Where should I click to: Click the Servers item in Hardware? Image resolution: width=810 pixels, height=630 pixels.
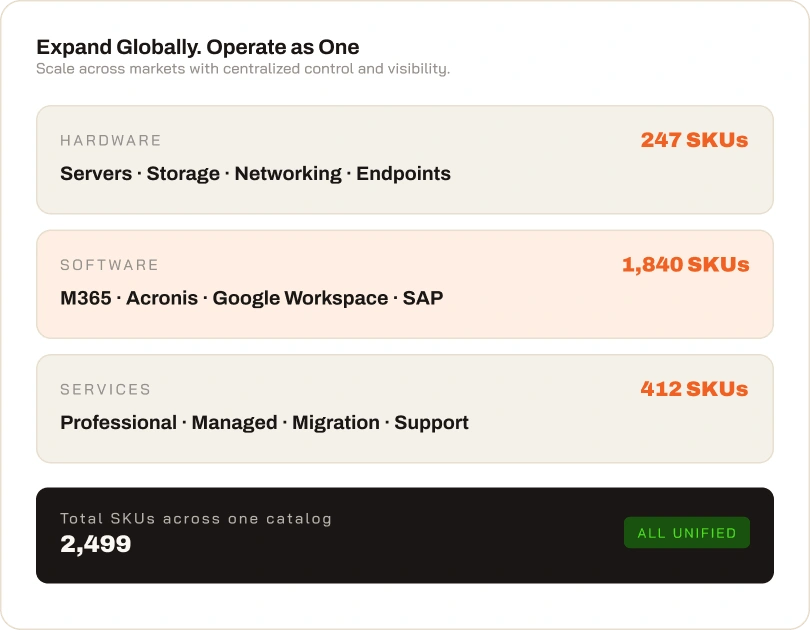point(96,174)
